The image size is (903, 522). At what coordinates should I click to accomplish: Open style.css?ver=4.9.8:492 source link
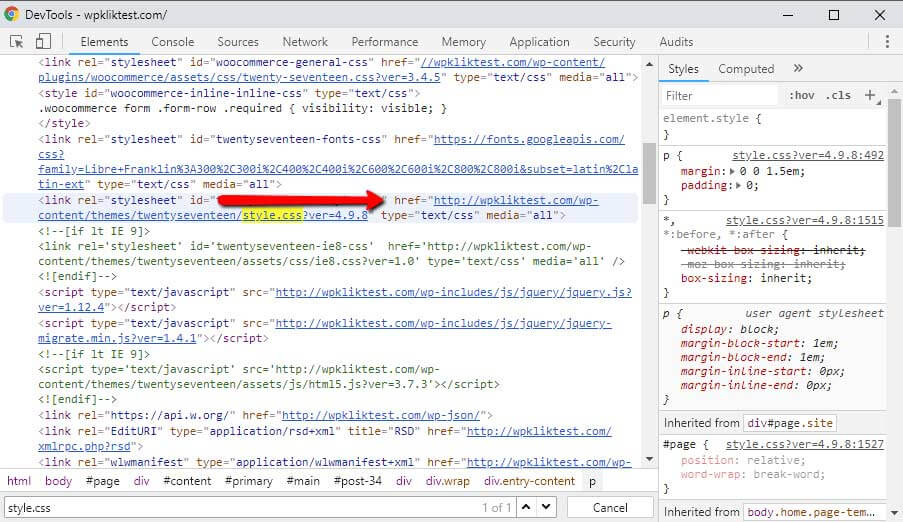pos(808,156)
